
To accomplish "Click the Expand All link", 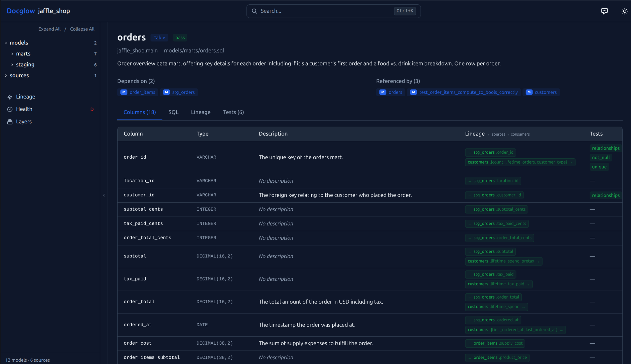I will 49,29.
